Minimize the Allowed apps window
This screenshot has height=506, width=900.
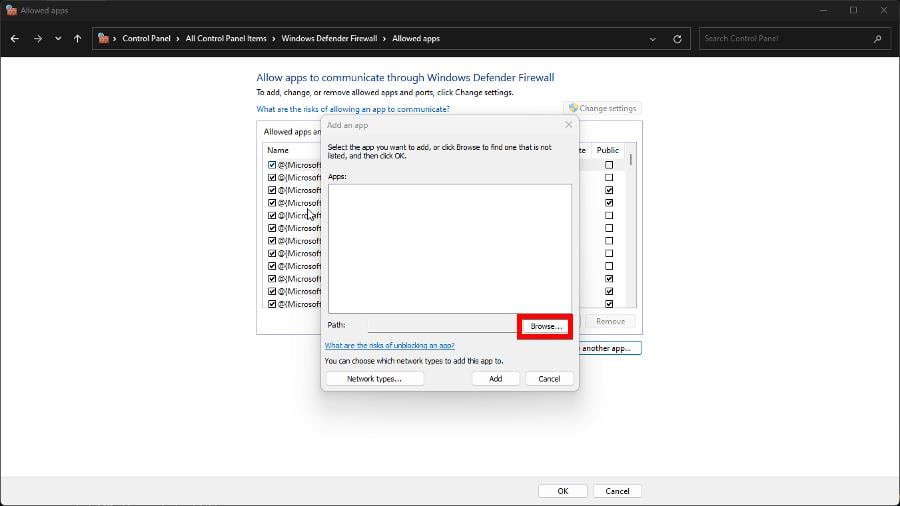click(824, 10)
